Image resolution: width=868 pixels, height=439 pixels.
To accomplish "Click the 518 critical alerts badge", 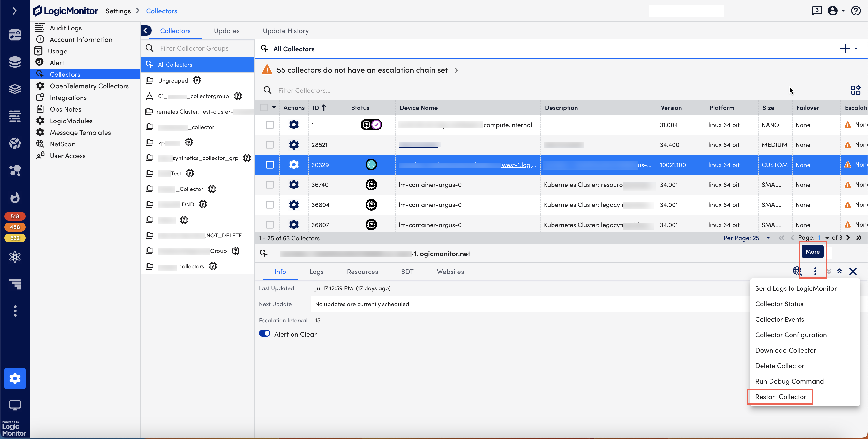I will [15, 216].
